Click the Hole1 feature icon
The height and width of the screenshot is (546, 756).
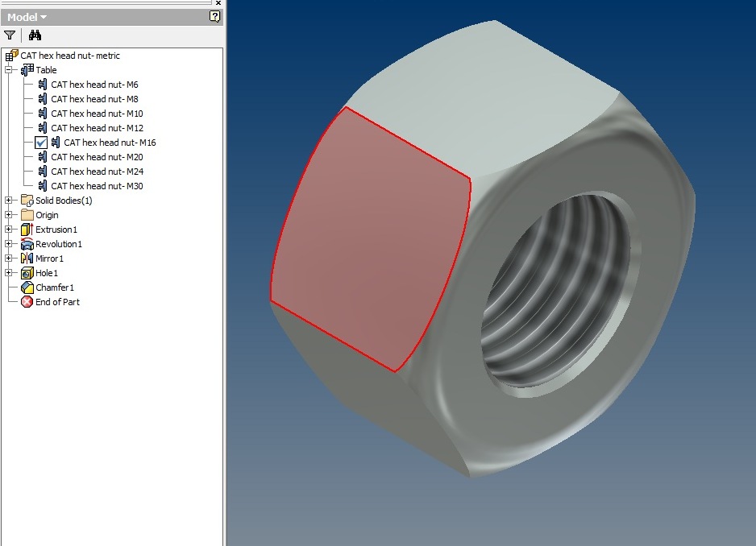pyautogui.click(x=27, y=273)
